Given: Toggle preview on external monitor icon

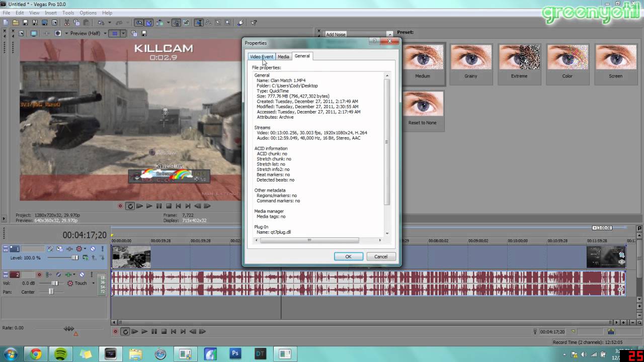Looking at the screenshot, I should (34, 33).
